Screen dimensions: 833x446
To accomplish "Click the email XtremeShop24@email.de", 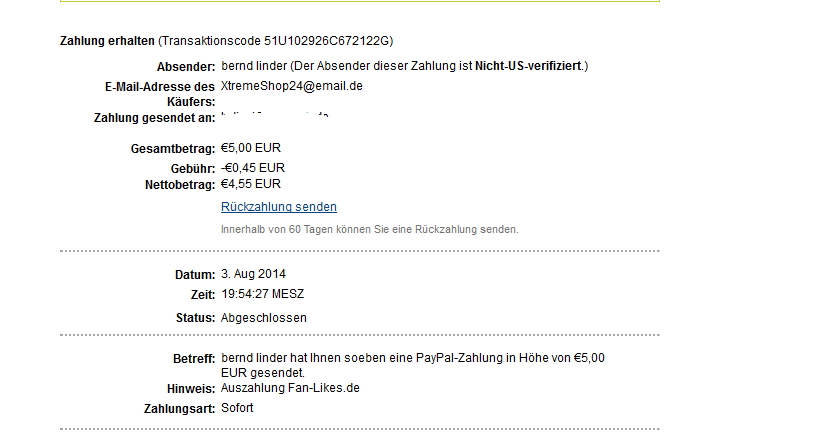I will click(x=291, y=86).
